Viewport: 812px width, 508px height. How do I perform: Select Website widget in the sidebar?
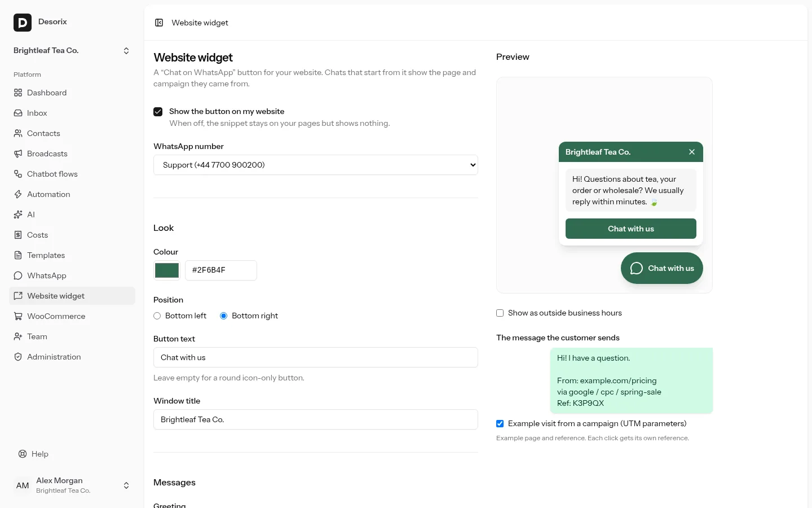click(x=72, y=296)
